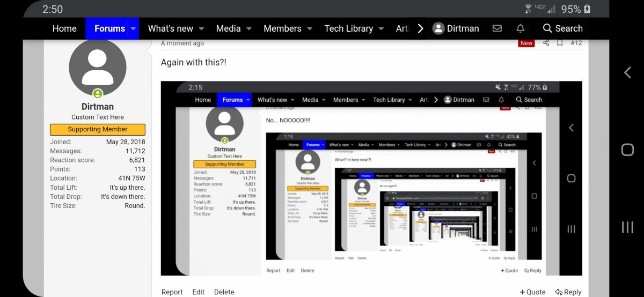Expand the Tech Library dropdown arrow
Image resolution: width=644 pixels, height=297 pixels.
click(381, 28)
